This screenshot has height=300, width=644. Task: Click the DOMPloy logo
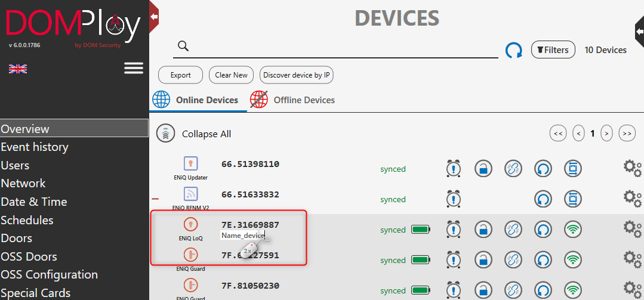(x=73, y=27)
